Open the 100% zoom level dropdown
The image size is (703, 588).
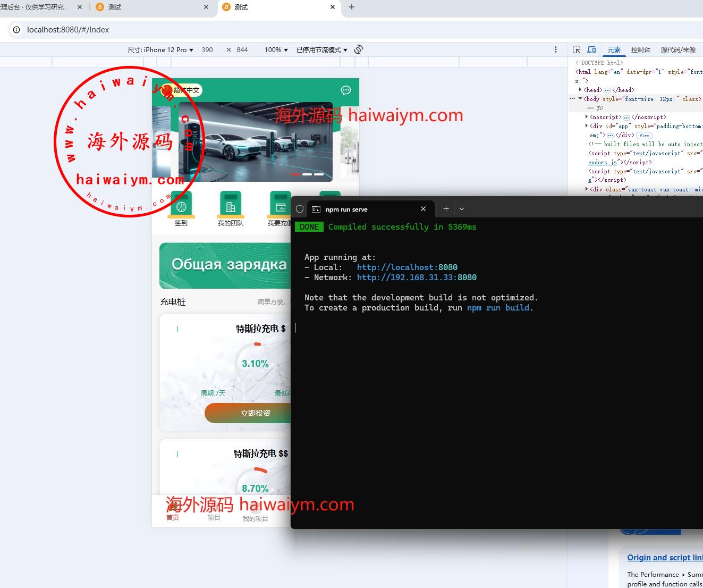(276, 49)
